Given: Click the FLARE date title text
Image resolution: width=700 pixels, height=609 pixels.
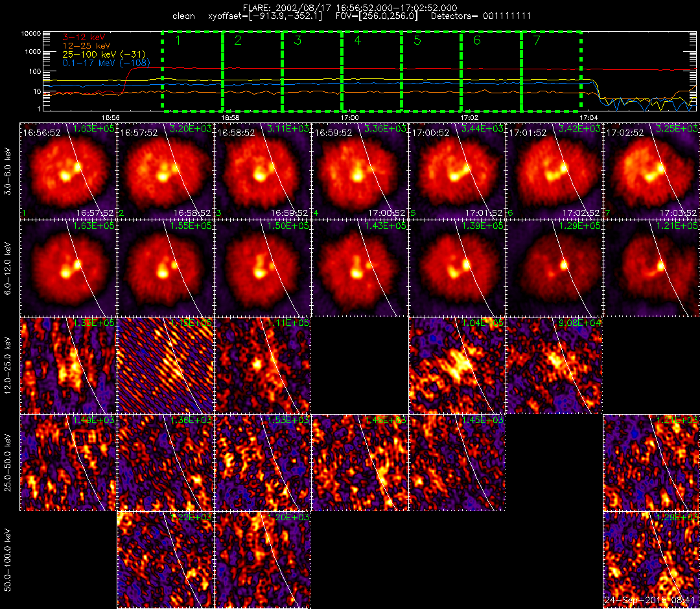Looking at the screenshot, I should 350,8.
